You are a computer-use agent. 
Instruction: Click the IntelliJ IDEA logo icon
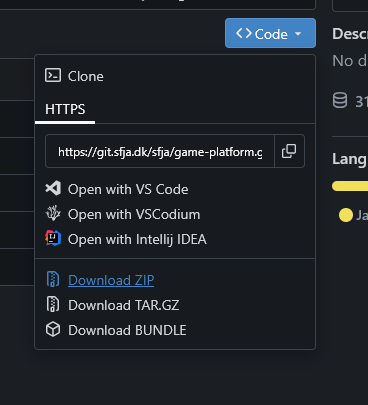click(x=53, y=238)
